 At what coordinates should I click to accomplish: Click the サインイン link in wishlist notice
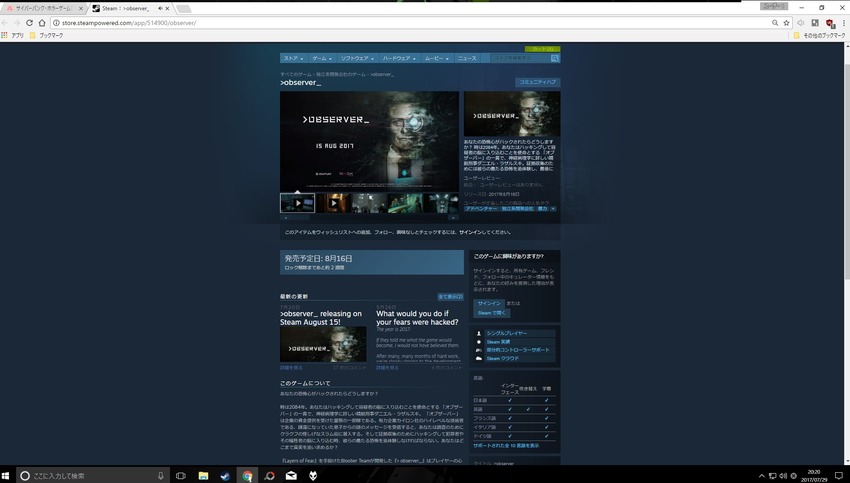[469, 232]
